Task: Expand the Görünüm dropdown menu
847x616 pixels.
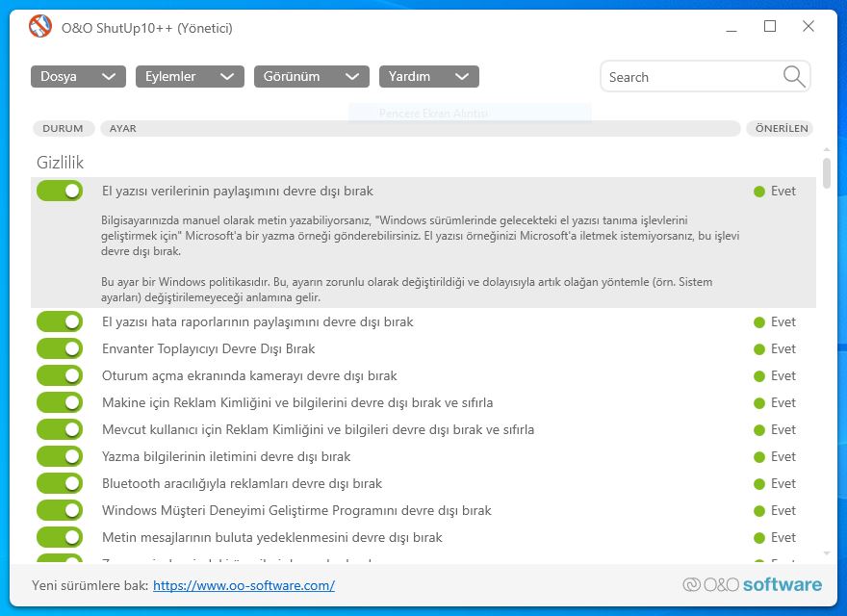Action: (312, 77)
